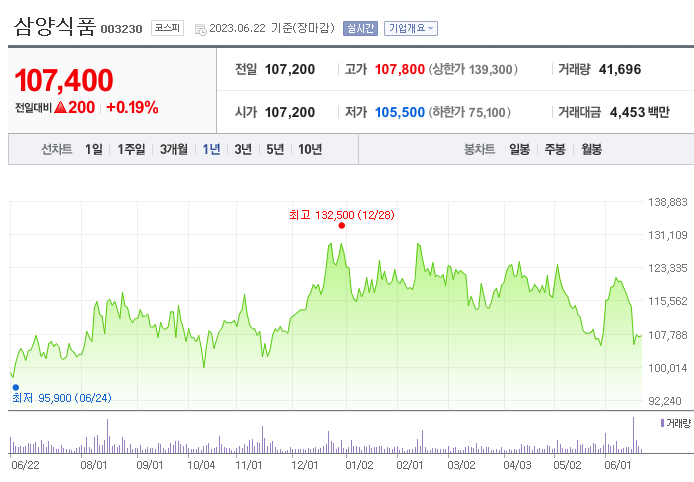Viewport: 694px width, 482px height.
Task: Click the 전일 value 107,200
Action: click(289, 69)
